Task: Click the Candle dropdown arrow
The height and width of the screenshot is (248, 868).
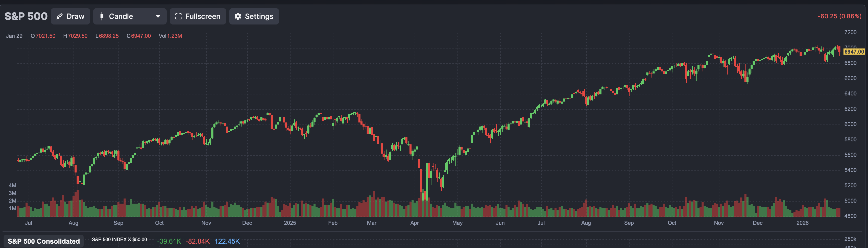Action: click(158, 17)
